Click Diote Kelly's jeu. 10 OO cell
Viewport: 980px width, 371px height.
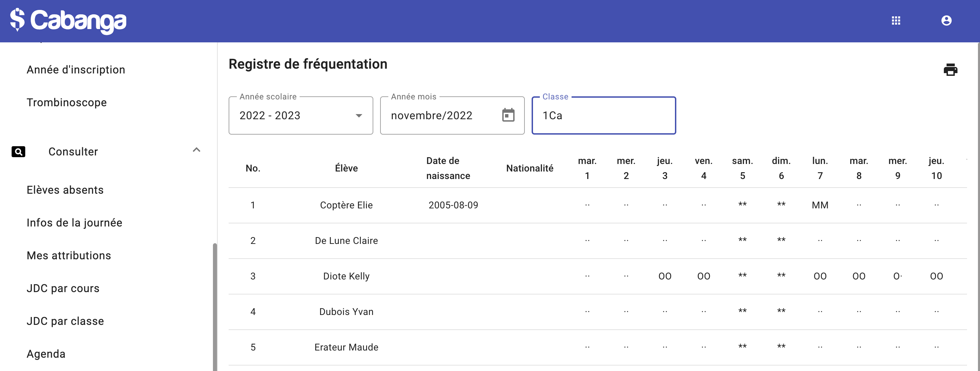936,276
